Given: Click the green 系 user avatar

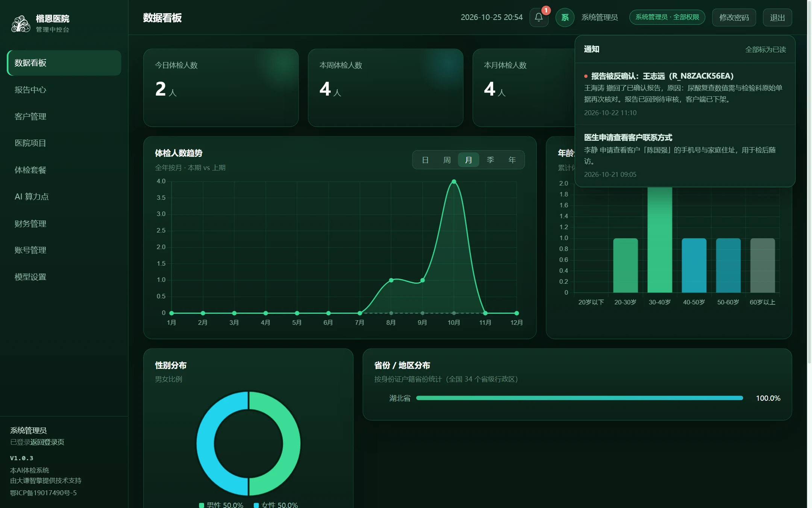Looking at the screenshot, I should point(565,17).
